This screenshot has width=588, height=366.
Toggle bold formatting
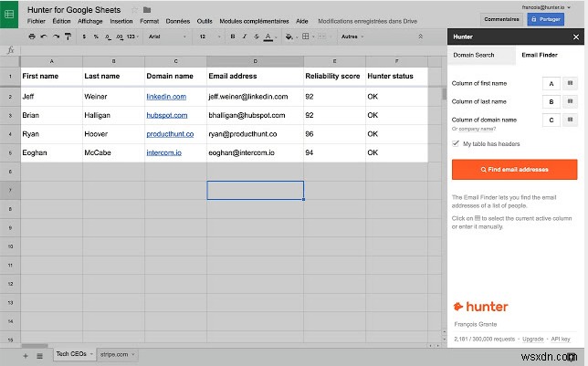pos(233,37)
